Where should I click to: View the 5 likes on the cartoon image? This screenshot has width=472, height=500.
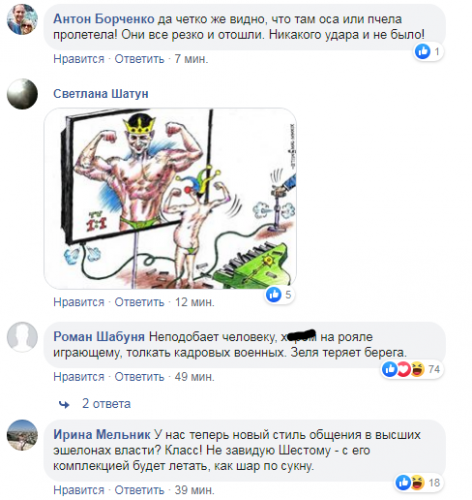pyautogui.click(x=280, y=294)
